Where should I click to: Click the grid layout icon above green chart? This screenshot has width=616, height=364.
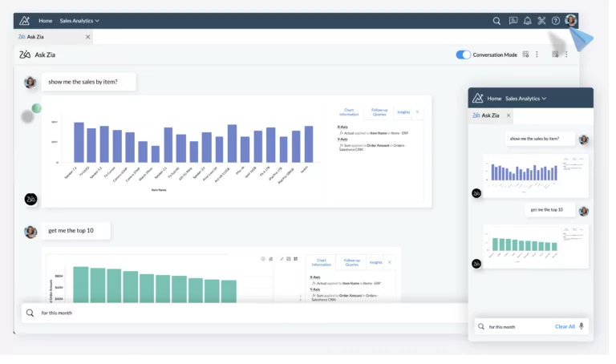[x=296, y=259]
